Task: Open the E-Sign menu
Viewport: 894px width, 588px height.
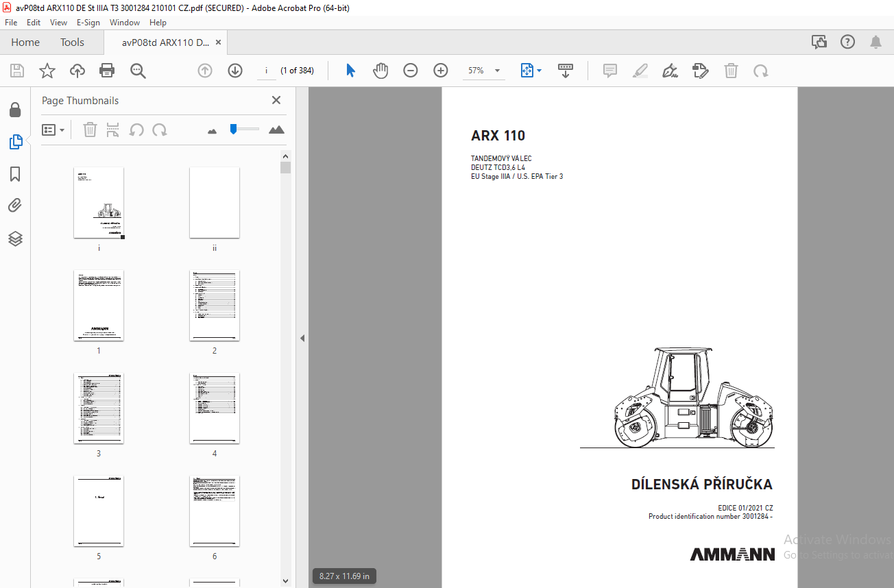Action: click(88, 23)
